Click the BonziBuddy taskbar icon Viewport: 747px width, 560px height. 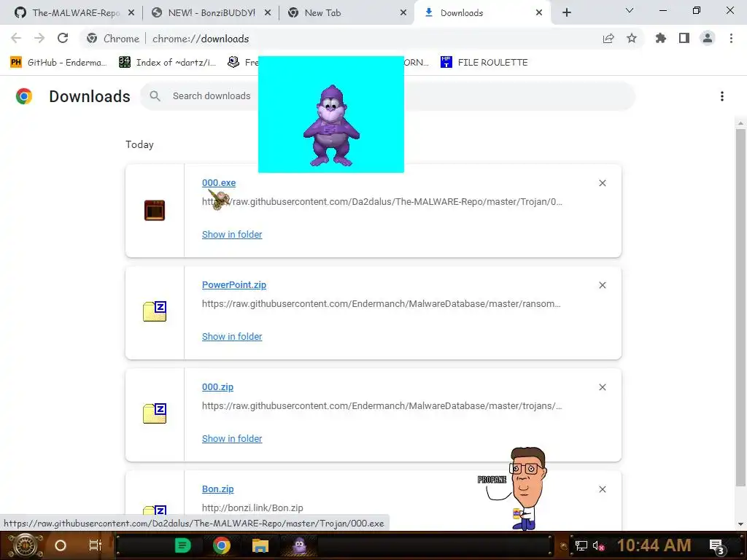point(299,545)
